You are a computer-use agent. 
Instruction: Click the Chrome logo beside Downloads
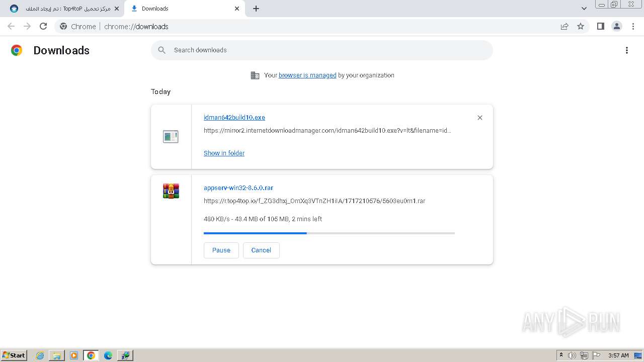click(17, 50)
